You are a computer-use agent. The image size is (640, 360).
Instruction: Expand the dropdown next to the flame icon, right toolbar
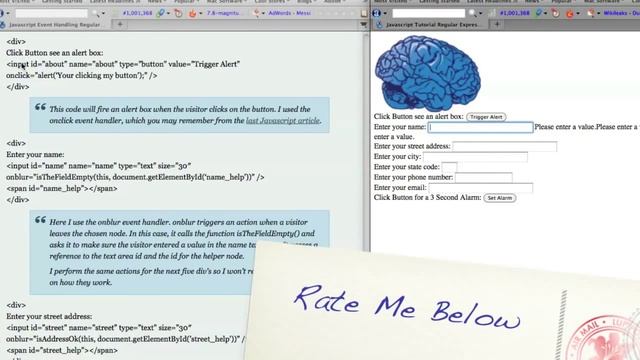click(578, 13)
